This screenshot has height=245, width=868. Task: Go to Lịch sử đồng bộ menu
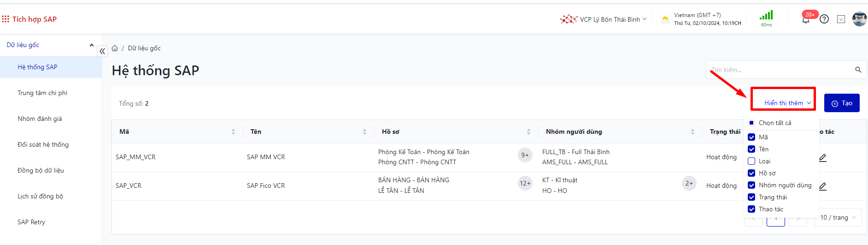tap(41, 196)
